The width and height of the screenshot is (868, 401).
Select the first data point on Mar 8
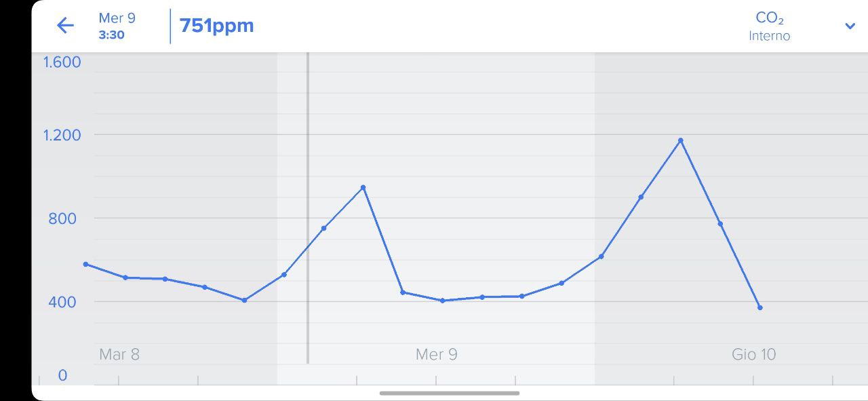tap(85, 264)
